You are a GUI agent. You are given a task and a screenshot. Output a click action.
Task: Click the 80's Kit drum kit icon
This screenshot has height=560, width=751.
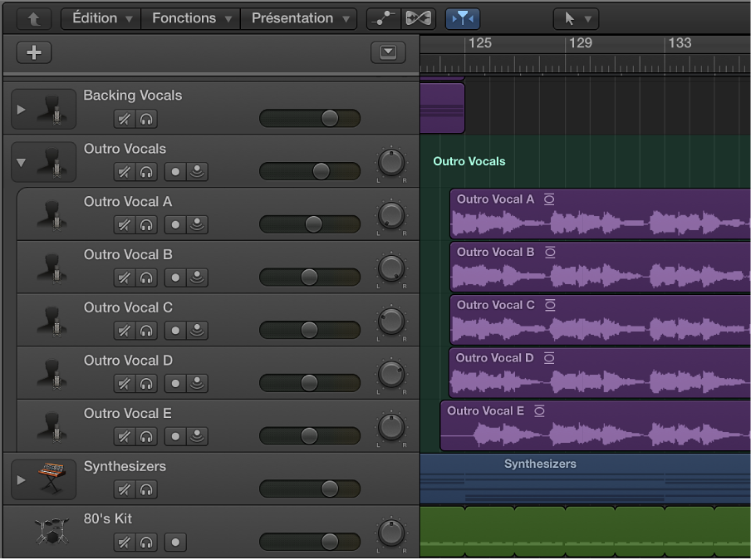pyautogui.click(x=52, y=532)
